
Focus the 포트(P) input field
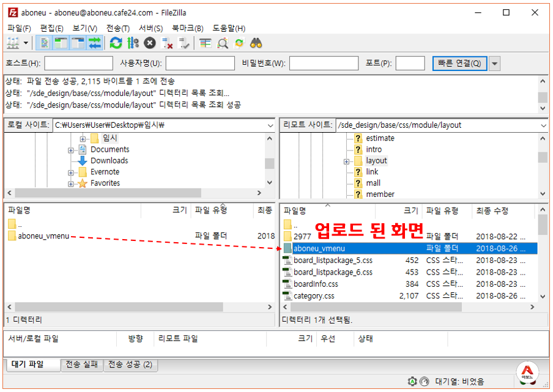click(410, 64)
